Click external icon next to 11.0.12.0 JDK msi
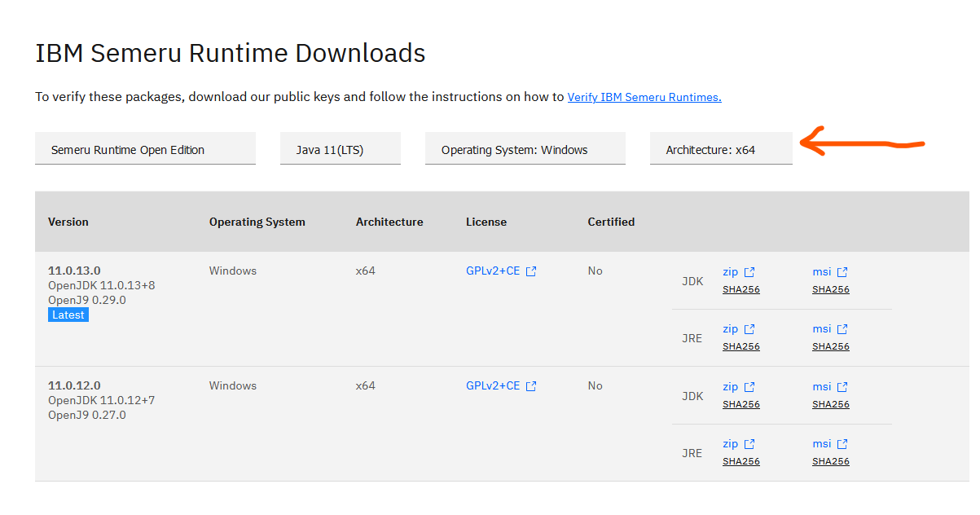This screenshot has height=515, width=980. pos(842,387)
